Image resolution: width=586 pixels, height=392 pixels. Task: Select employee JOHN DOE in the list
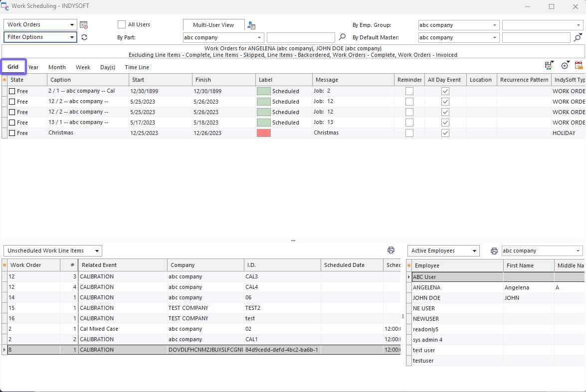click(x=426, y=298)
